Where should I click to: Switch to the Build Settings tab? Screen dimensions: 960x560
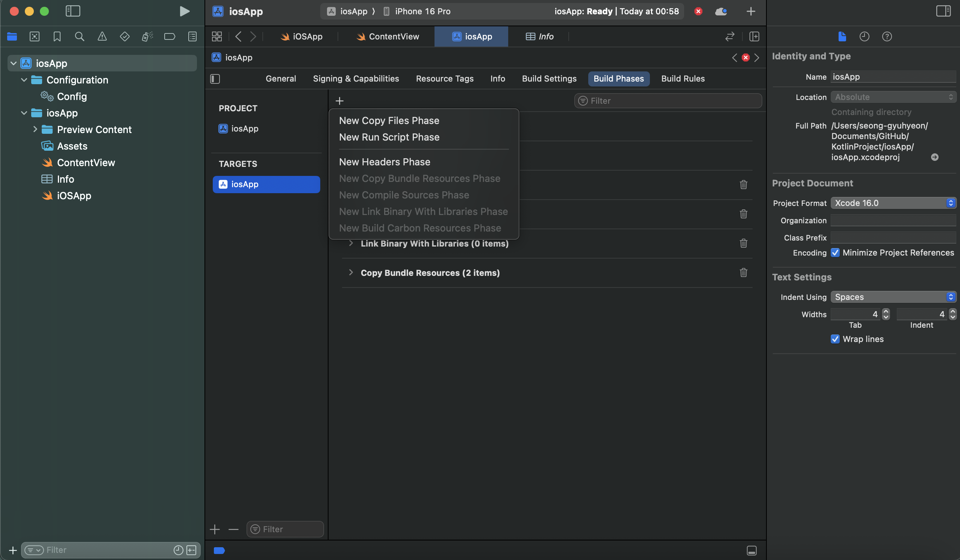(x=548, y=79)
